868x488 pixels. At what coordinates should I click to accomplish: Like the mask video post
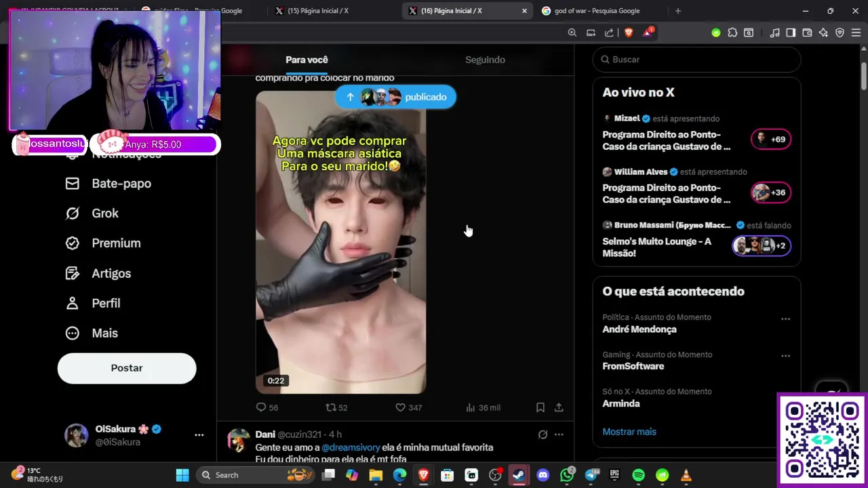408,407
